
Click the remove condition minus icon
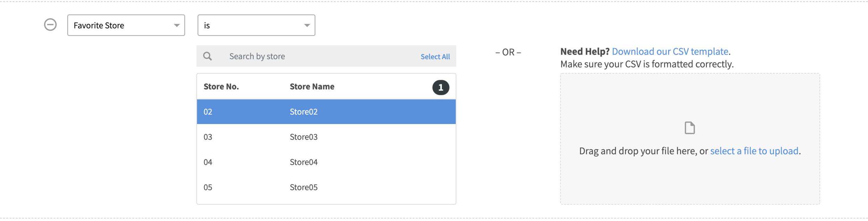50,25
